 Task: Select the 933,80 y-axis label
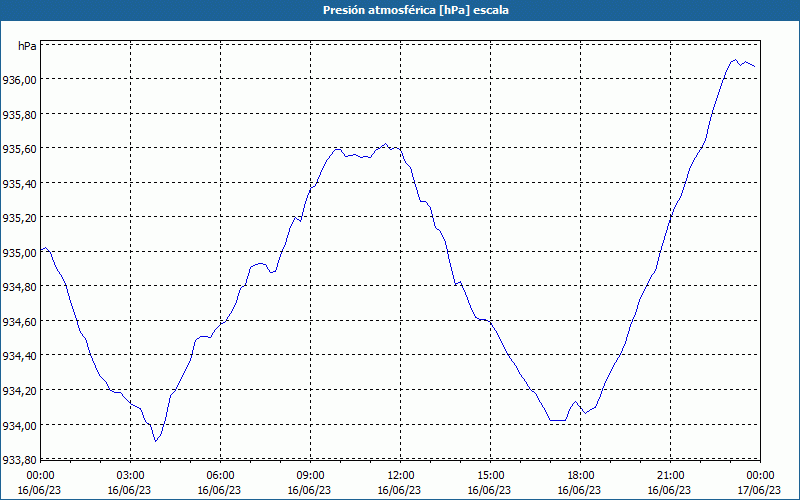pos(19,460)
